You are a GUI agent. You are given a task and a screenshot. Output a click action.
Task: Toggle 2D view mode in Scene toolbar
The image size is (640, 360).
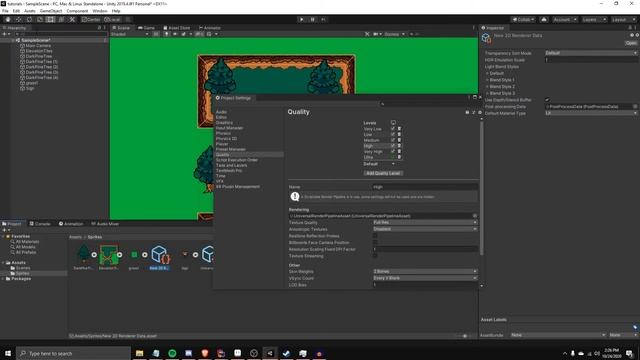click(x=156, y=34)
